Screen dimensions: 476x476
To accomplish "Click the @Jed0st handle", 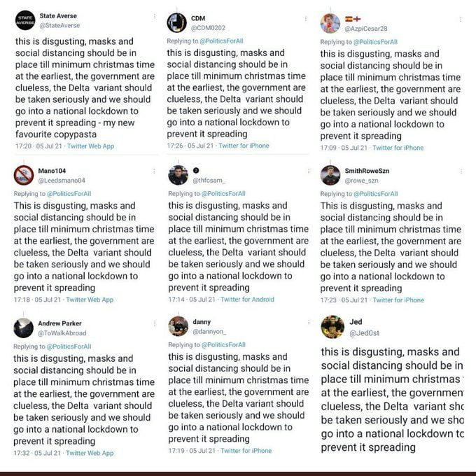I will [364, 333].
